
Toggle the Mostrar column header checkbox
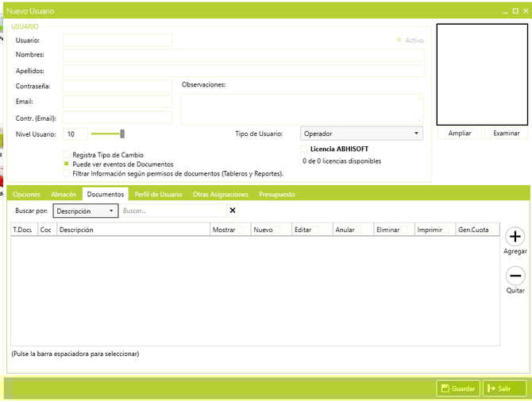[x=242, y=230]
